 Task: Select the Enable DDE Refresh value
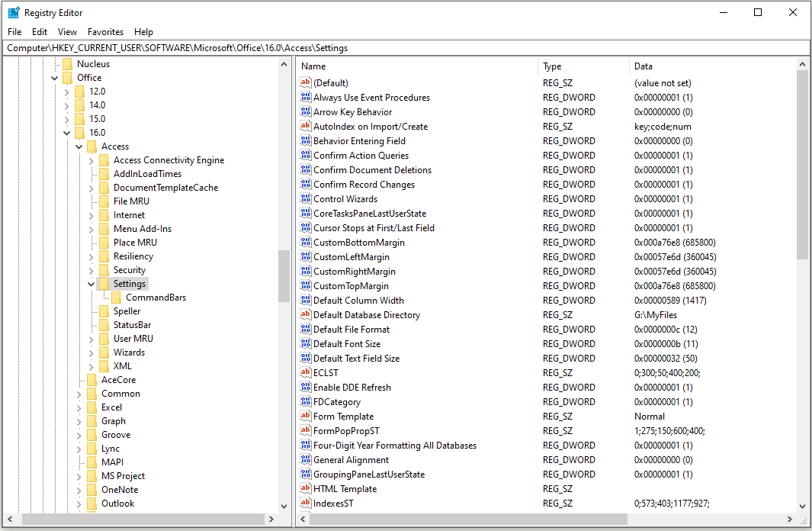352,387
